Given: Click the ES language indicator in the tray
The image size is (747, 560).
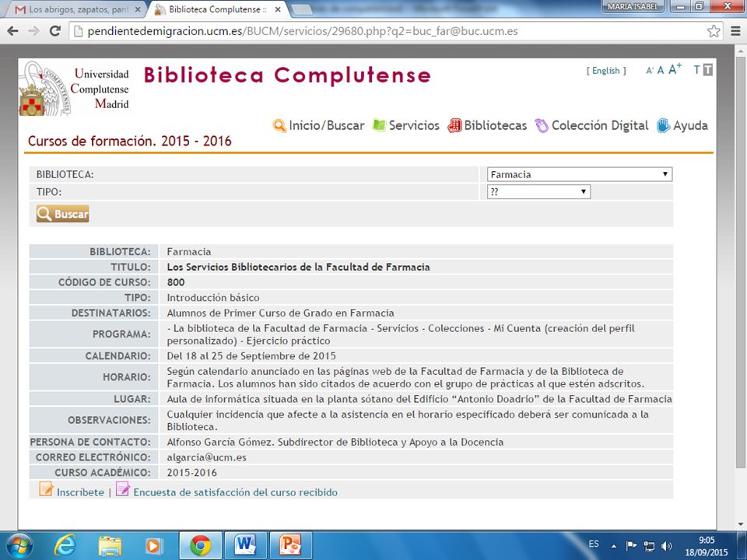Looking at the screenshot, I should coord(594,544).
